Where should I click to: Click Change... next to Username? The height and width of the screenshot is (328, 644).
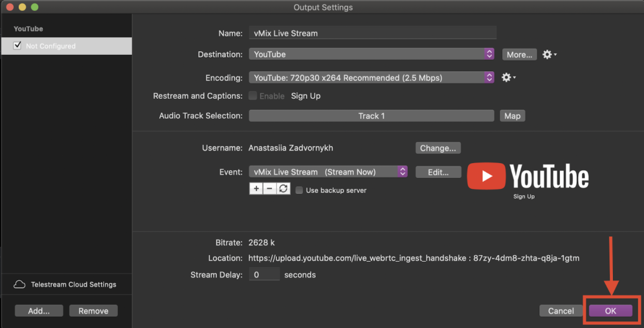[438, 148]
